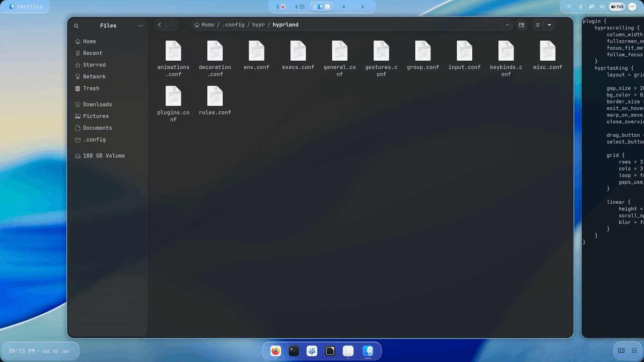Viewport: 644px width, 362px height.
Task: Open the blue Finder-style file manager in the dock
Action: coord(368,351)
